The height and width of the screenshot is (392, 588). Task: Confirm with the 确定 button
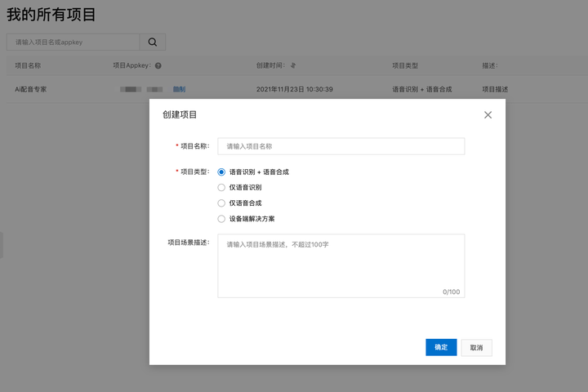click(441, 347)
